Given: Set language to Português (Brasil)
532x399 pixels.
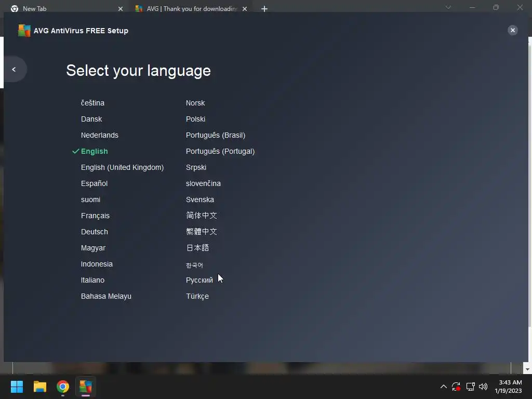Looking at the screenshot, I should [216, 135].
